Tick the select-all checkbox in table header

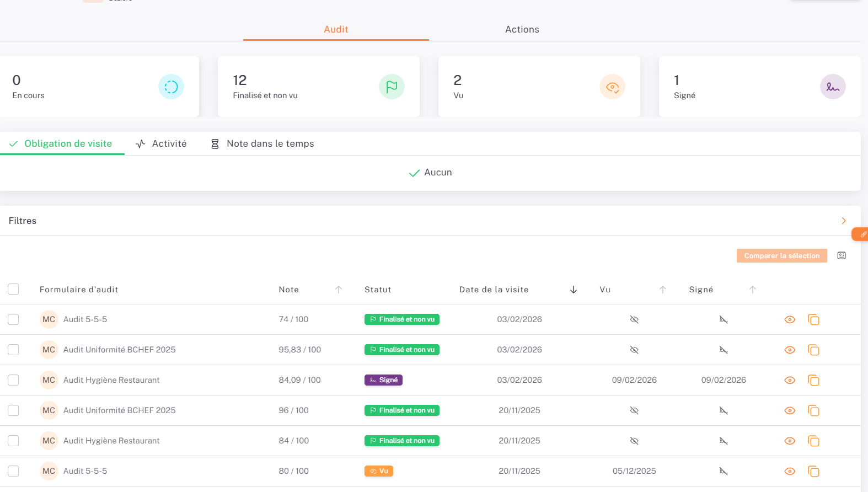coord(13,289)
